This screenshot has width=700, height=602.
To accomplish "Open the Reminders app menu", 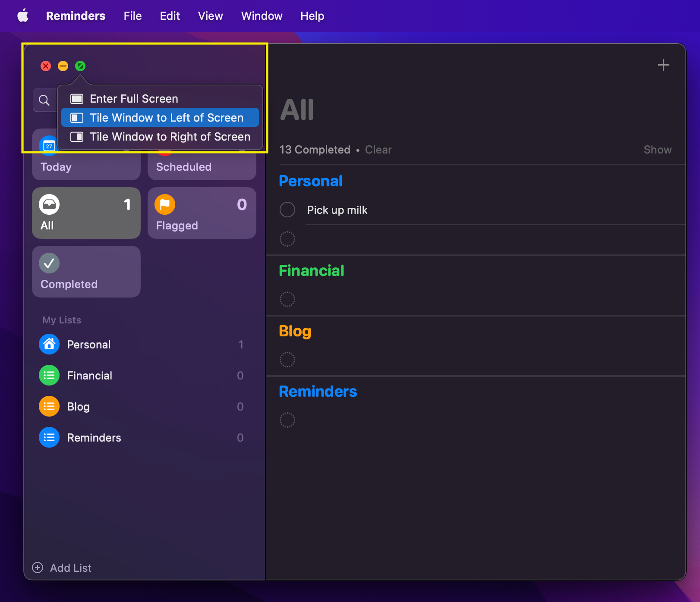I will click(x=76, y=16).
